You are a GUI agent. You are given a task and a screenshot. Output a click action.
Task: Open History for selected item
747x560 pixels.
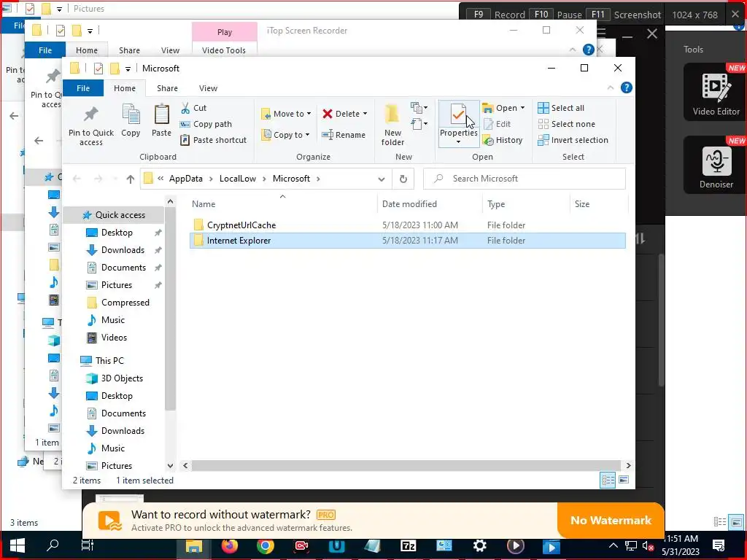[x=503, y=140]
